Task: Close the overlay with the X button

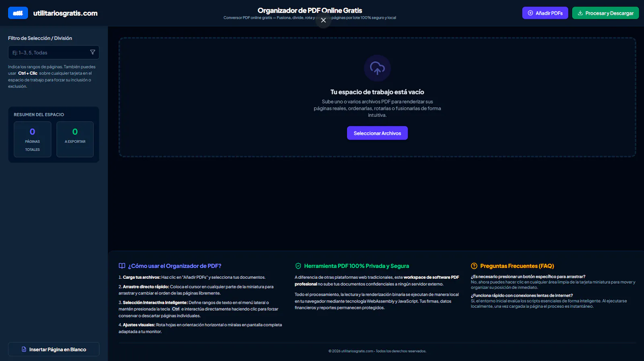Action: pyautogui.click(x=323, y=20)
